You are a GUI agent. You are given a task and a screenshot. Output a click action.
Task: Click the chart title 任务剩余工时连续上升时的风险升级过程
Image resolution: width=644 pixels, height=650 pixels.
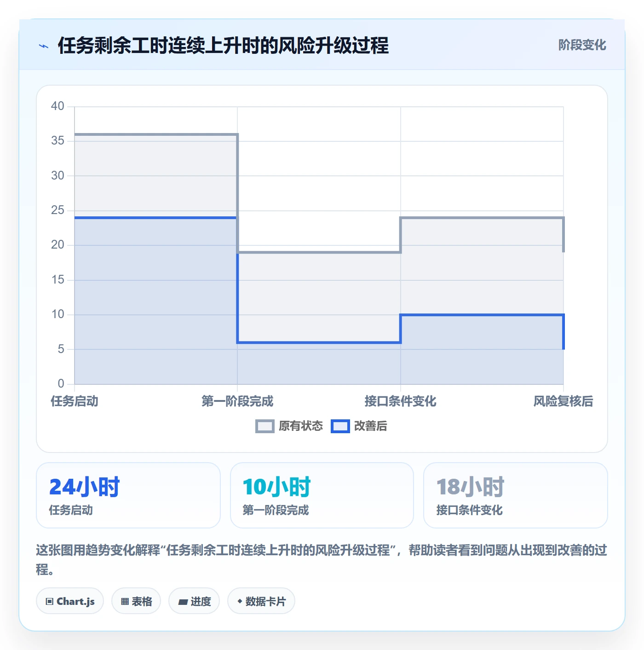click(223, 46)
